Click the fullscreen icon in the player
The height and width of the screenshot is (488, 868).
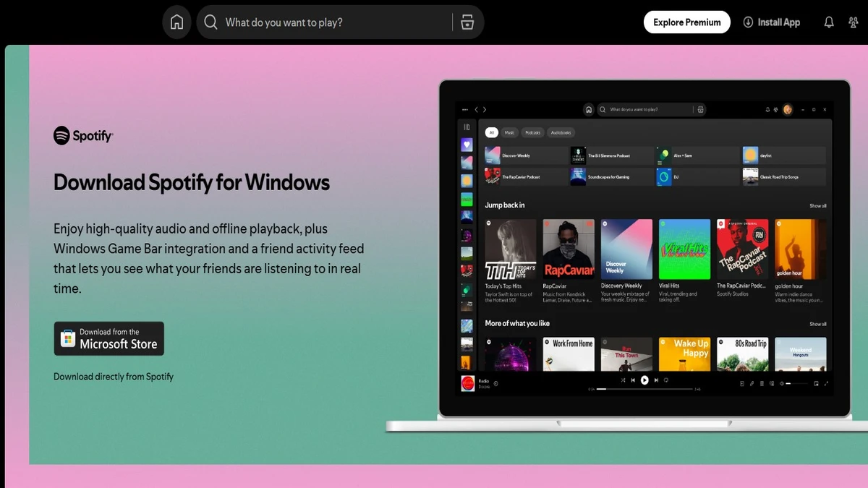(827, 383)
